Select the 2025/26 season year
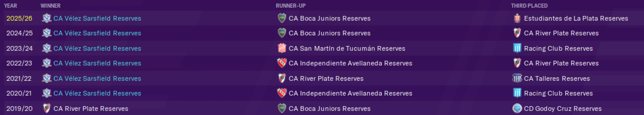This screenshot has height=115, width=644. 19,18
